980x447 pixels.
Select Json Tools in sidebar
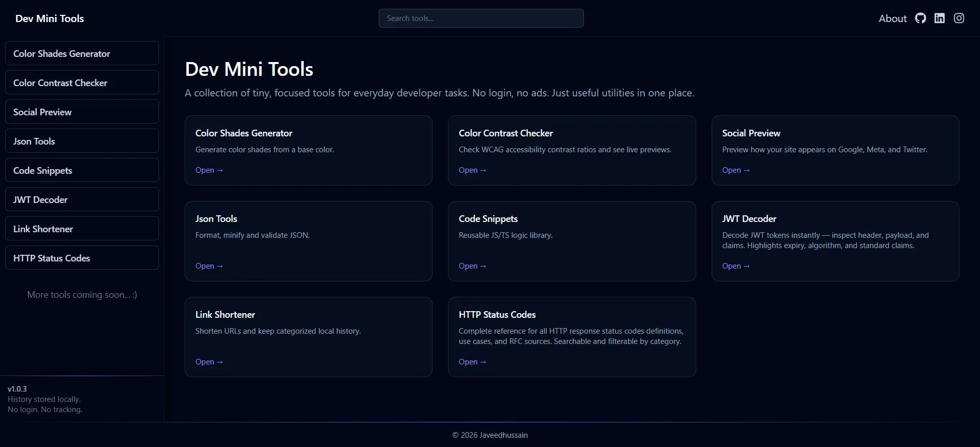tap(82, 141)
